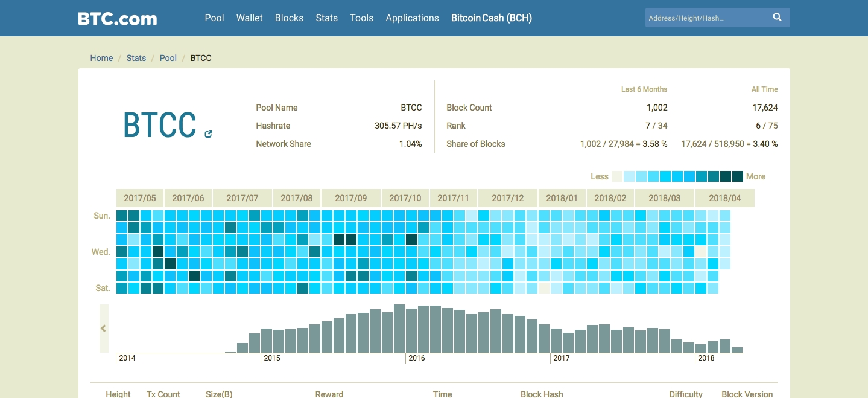Click the Sat. row label
The image size is (868, 398).
point(103,288)
